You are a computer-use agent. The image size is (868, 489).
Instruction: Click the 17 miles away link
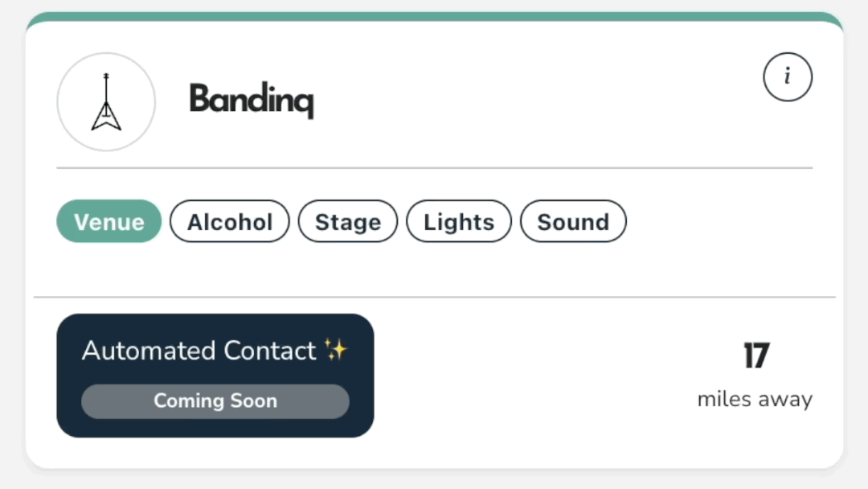tap(755, 376)
